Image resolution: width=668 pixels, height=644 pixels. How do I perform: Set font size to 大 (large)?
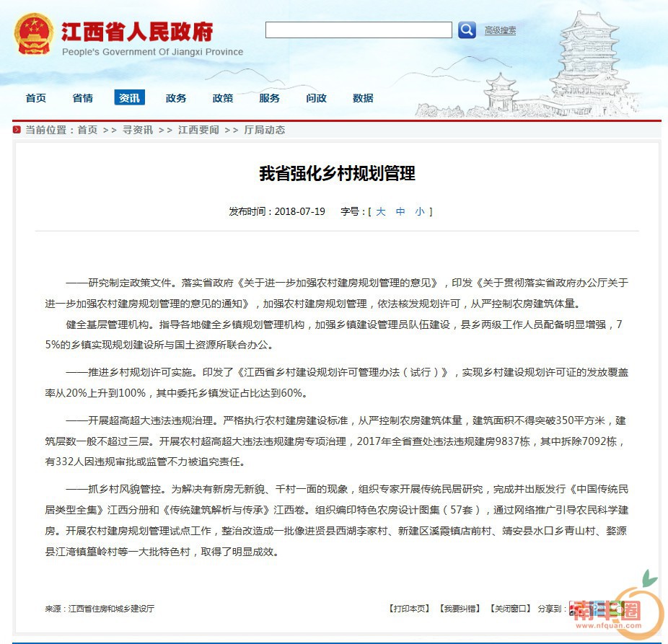pos(381,212)
